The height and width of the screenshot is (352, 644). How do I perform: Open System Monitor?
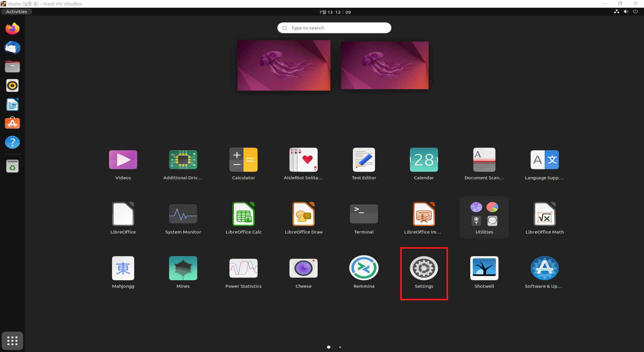pos(183,214)
